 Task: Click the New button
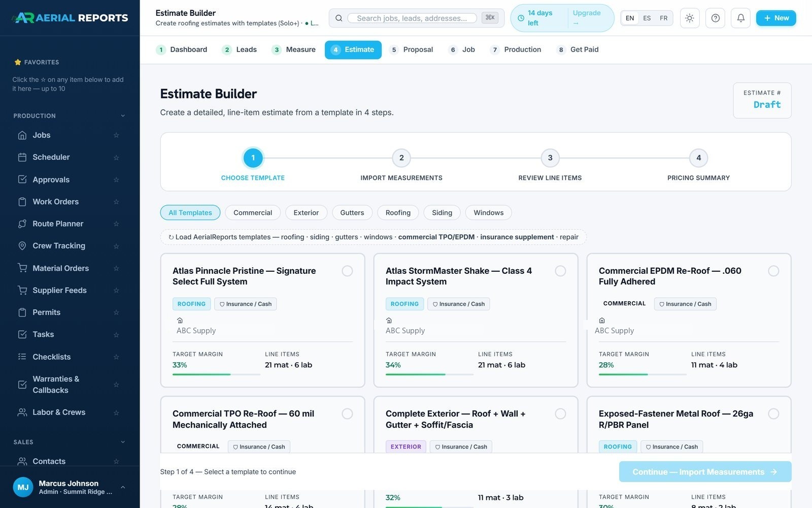(x=776, y=18)
